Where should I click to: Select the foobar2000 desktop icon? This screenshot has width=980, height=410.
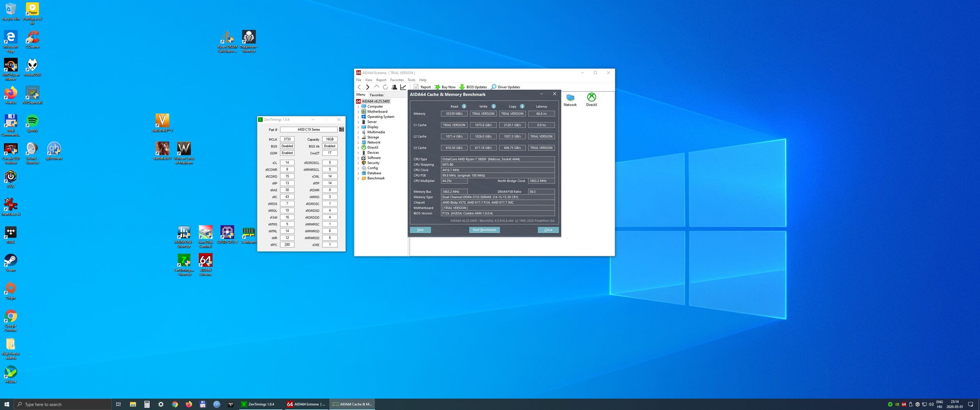click(x=32, y=67)
